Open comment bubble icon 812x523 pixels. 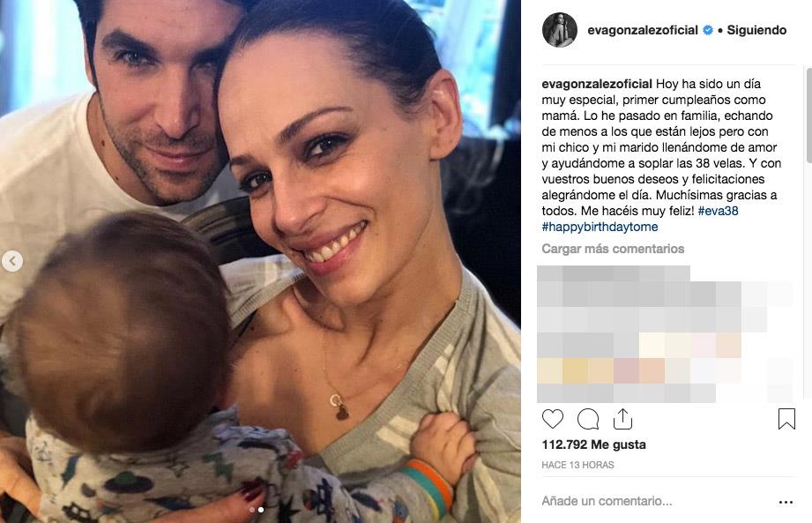click(x=588, y=419)
